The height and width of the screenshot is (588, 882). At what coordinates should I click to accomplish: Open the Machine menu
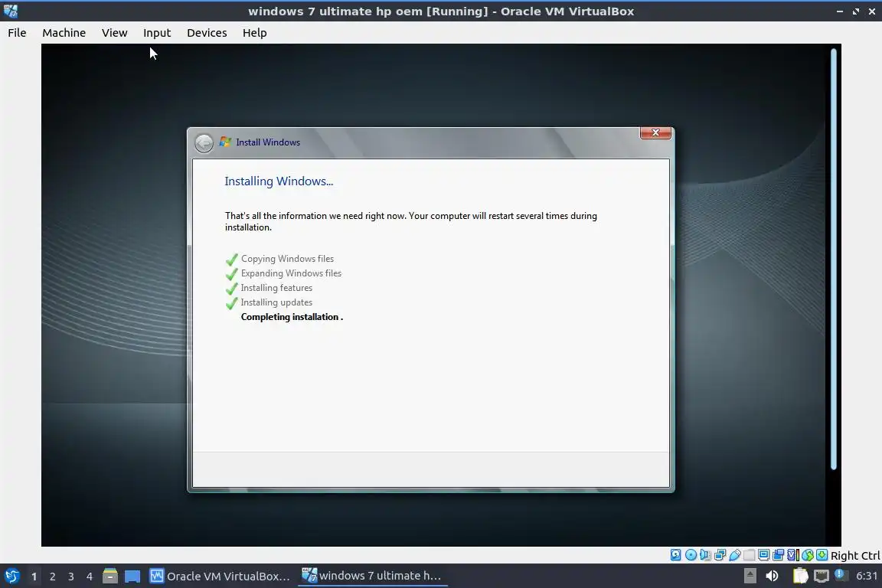[x=64, y=33]
